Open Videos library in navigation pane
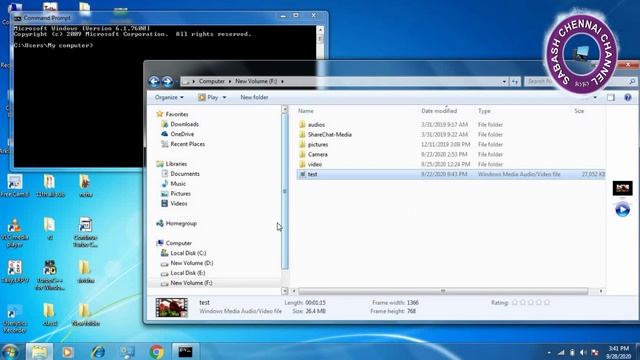640x360 pixels. (178, 203)
